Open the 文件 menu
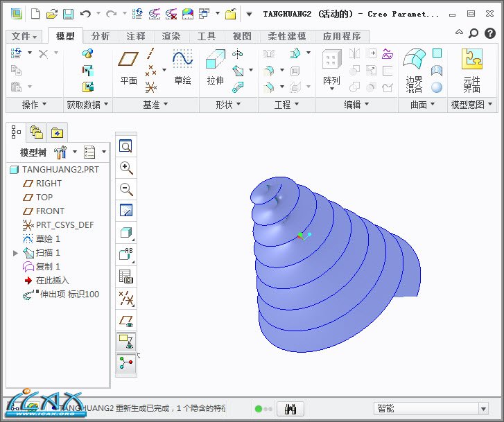 pyautogui.click(x=24, y=36)
